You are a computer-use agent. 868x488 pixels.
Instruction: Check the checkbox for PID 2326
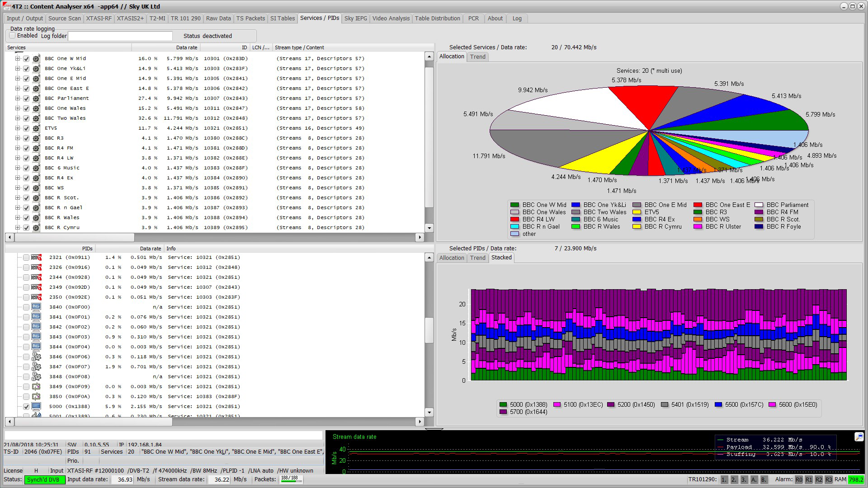click(26, 267)
